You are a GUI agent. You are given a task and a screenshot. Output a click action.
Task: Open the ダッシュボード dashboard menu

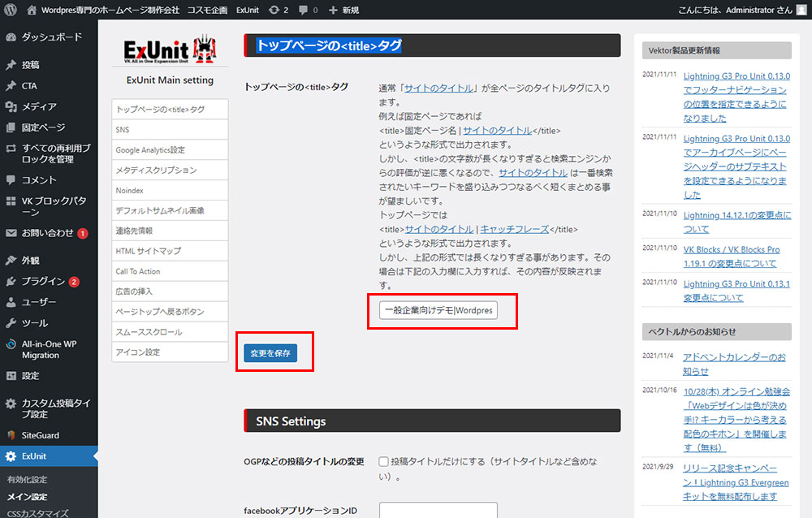click(51, 37)
